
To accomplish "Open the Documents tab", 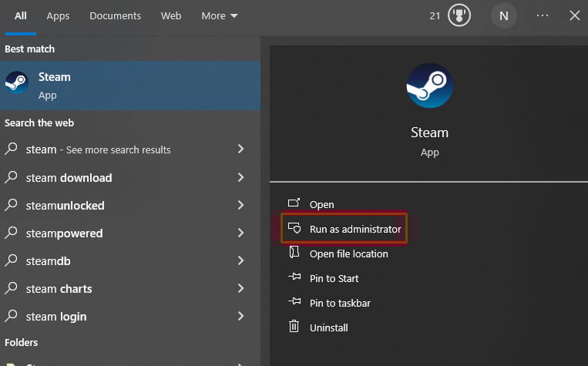I will tap(115, 15).
